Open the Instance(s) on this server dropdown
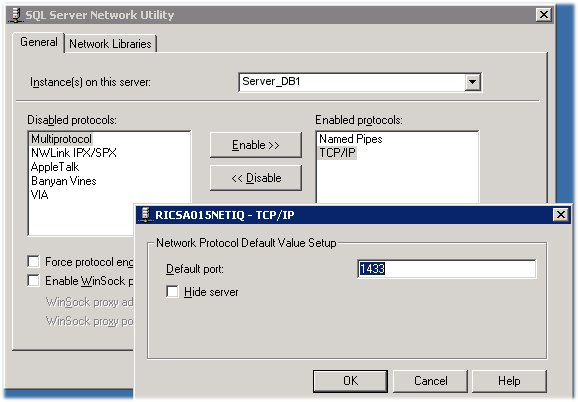The height and width of the screenshot is (402, 578). [473, 82]
